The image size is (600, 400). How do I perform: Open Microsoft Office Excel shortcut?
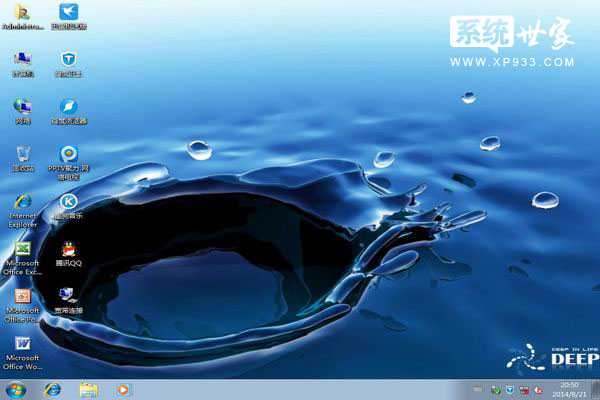pos(22,249)
